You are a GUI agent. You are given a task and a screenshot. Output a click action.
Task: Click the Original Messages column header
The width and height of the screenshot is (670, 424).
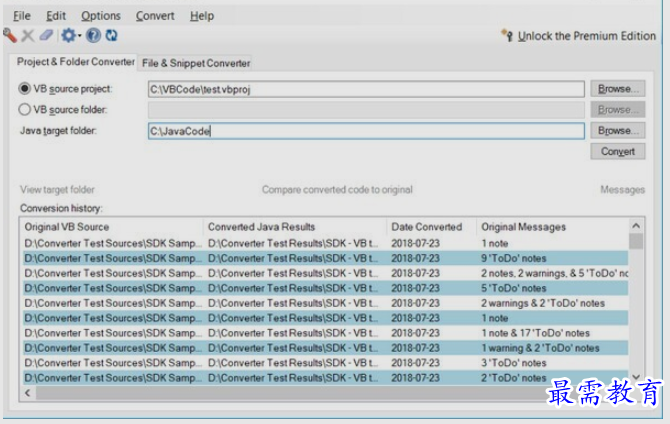click(552, 227)
